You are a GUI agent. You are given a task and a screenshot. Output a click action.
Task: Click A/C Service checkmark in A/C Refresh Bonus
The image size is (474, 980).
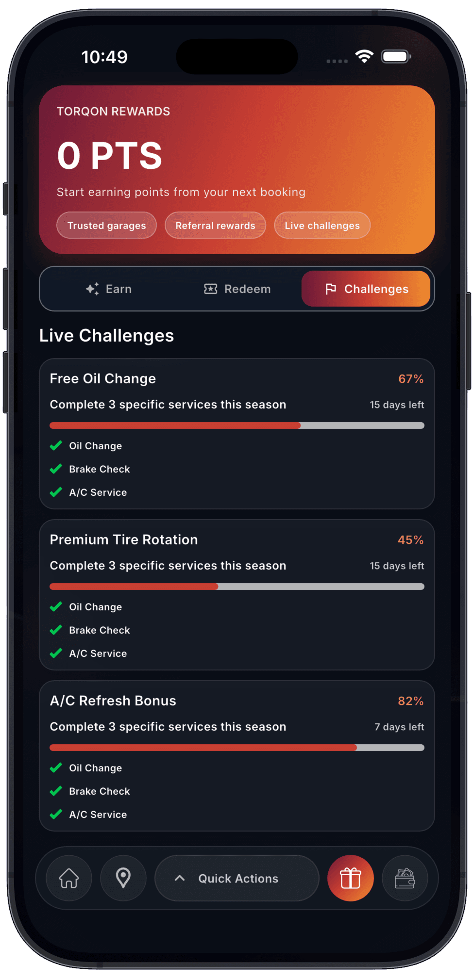pos(56,814)
